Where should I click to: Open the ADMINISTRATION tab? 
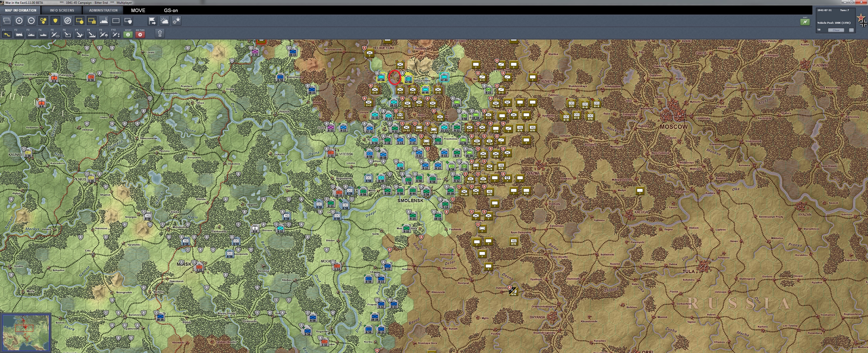pos(103,10)
